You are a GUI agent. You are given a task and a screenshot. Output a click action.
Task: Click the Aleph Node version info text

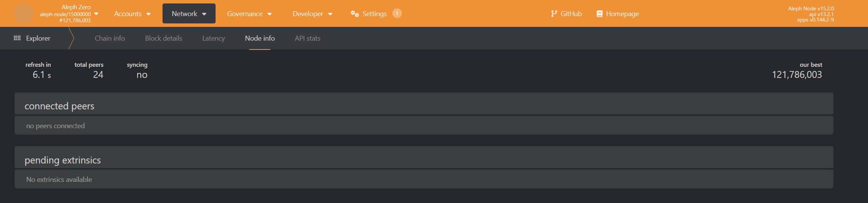pos(811,8)
